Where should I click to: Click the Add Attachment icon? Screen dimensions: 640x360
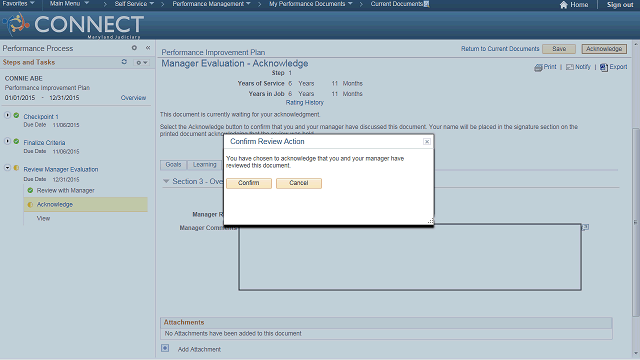click(x=165, y=348)
